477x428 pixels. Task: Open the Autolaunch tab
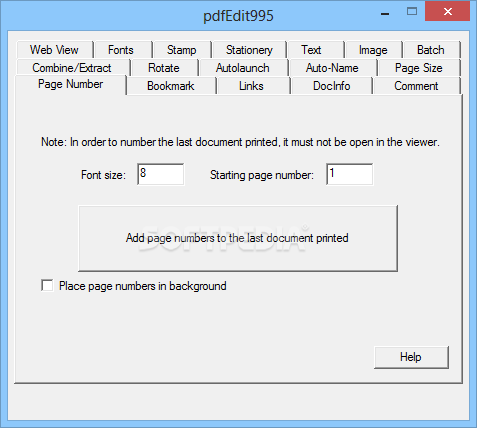point(243,68)
